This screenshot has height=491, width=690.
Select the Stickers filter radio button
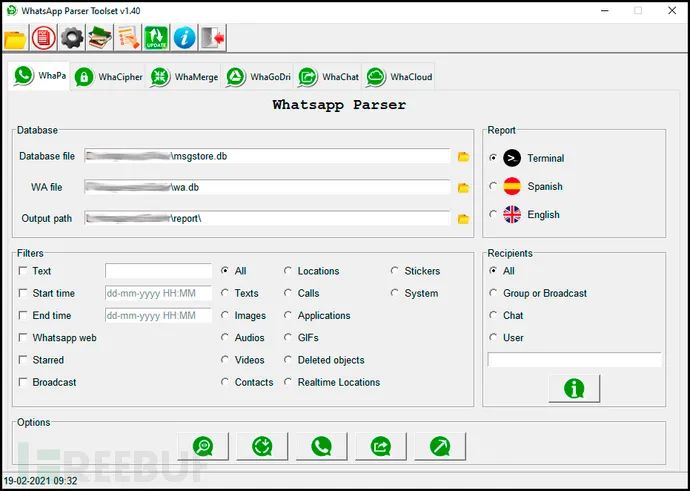click(x=395, y=270)
